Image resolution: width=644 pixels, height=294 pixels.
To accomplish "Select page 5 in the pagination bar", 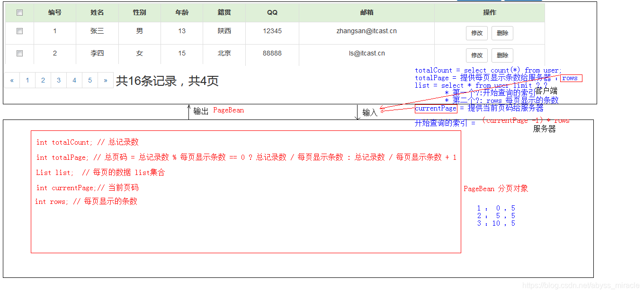I will [89, 80].
